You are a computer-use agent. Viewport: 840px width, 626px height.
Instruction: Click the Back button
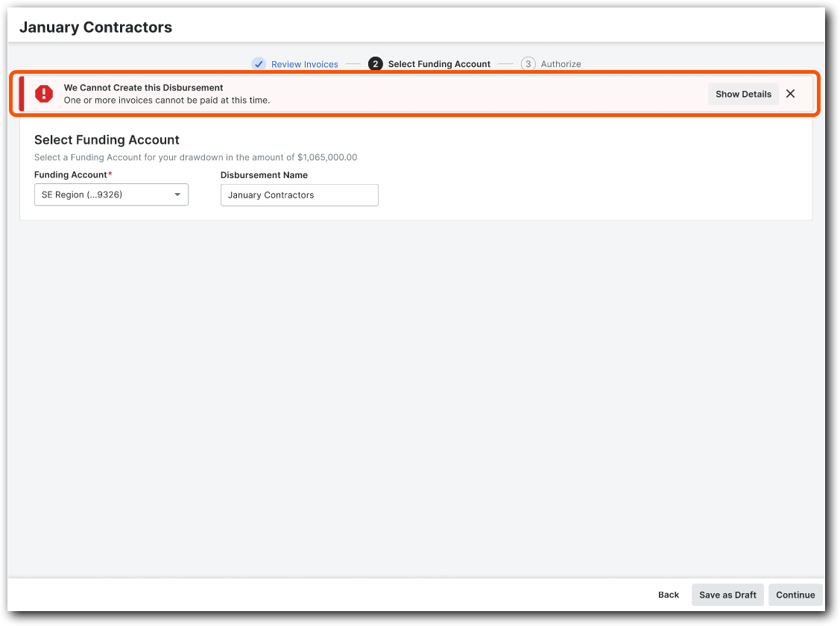coord(668,595)
